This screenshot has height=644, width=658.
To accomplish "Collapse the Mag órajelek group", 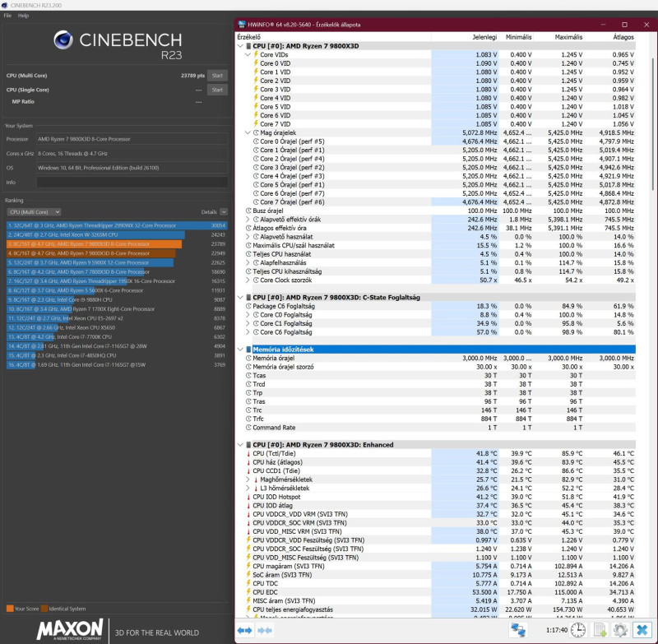I will pyautogui.click(x=248, y=132).
